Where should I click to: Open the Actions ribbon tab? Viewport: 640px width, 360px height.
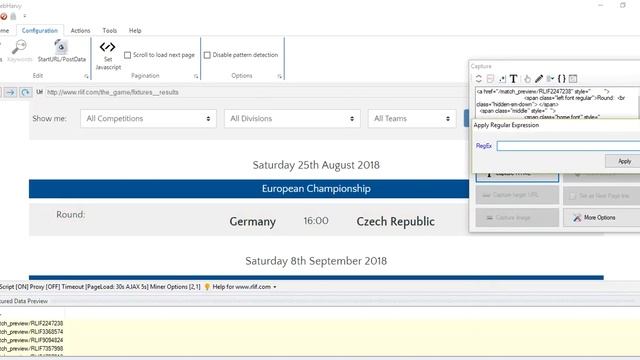pyautogui.click(x=80, y=31)
